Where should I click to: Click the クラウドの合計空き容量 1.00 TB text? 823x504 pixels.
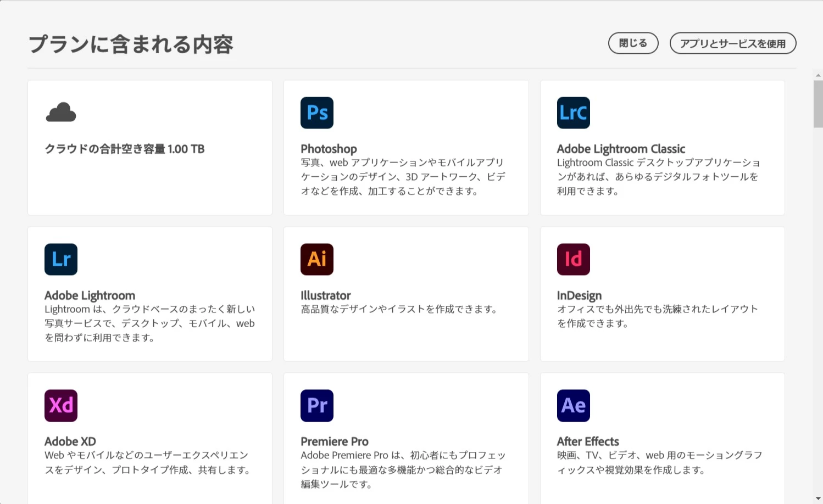coord(125,149)
